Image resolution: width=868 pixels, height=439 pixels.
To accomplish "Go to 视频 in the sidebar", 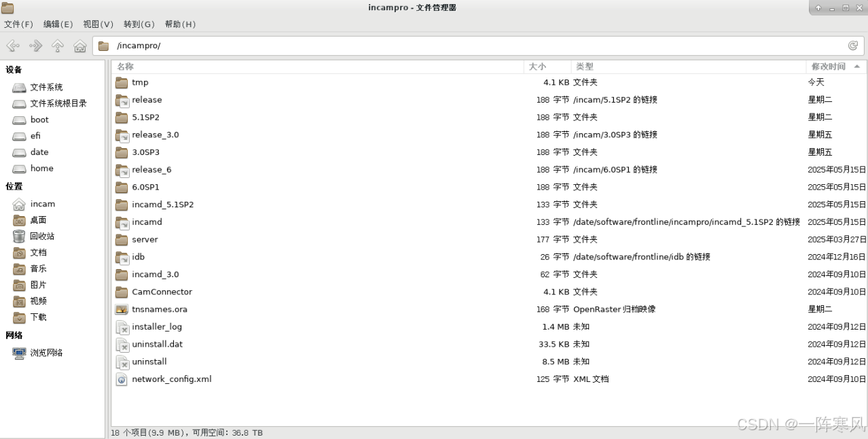I will click(38, 301).
